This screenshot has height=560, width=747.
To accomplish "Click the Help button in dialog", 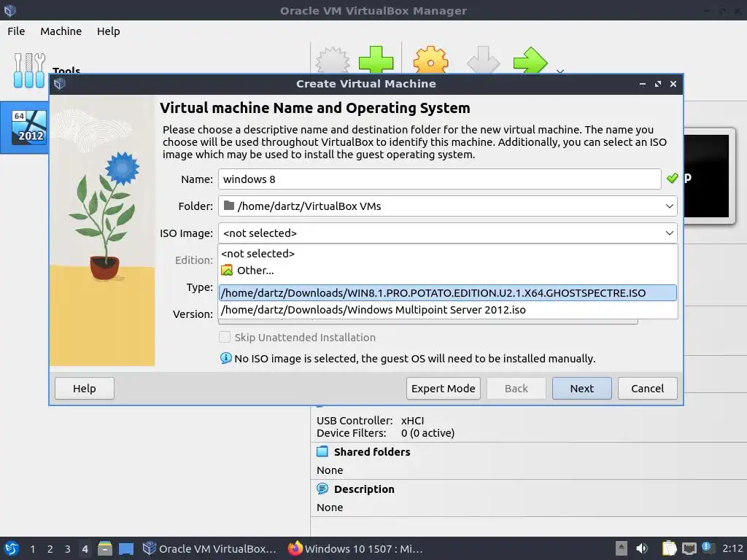I will pyautogui.click(x=85, y=389).
